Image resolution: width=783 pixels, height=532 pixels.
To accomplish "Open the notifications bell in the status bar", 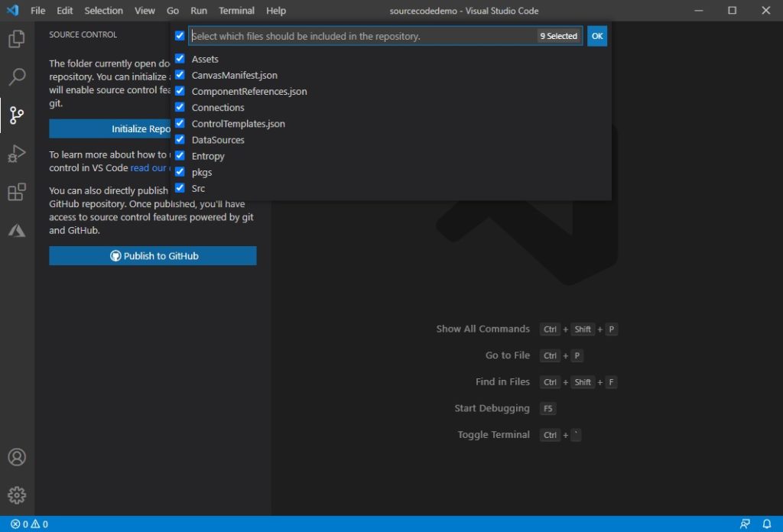I will click(767, 524).
